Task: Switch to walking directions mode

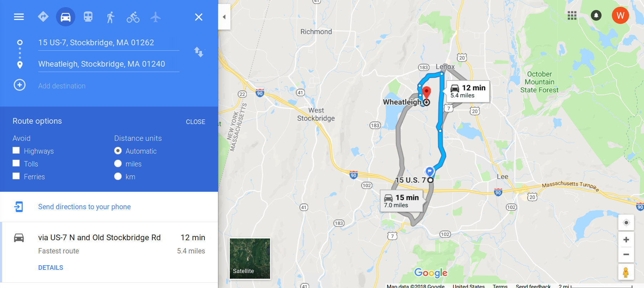Action: click(111, 17)
